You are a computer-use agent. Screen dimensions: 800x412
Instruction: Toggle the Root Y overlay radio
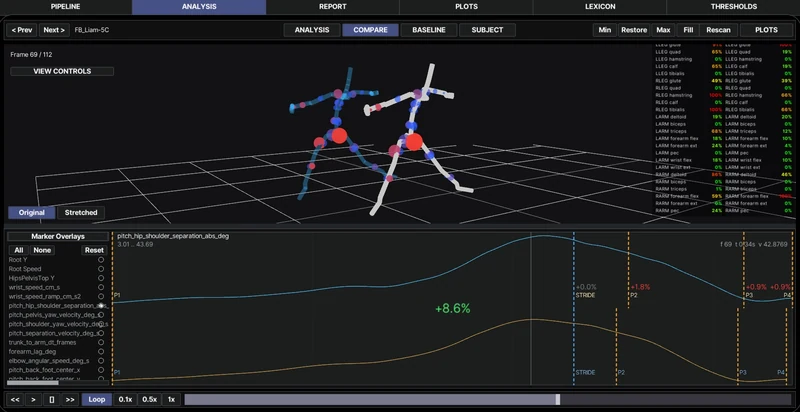[x=101, y=260]
